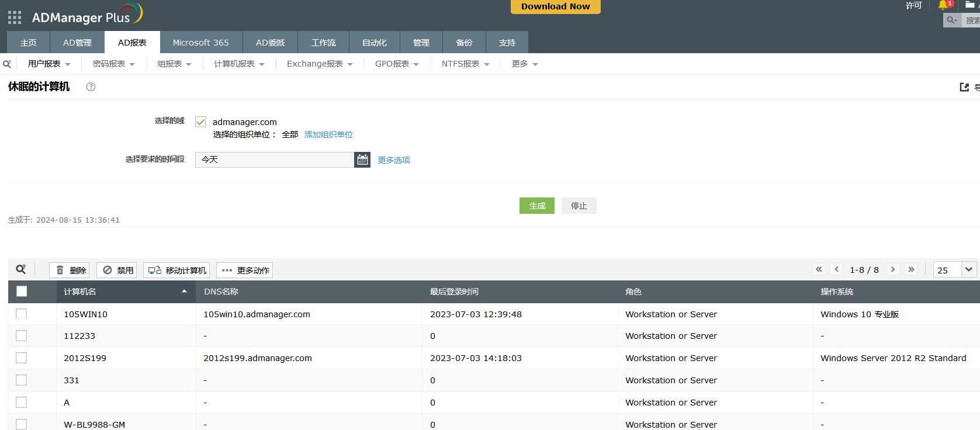
Task: Click the 105win10.admanager.com DNS cell
Action: click(257, 314)
